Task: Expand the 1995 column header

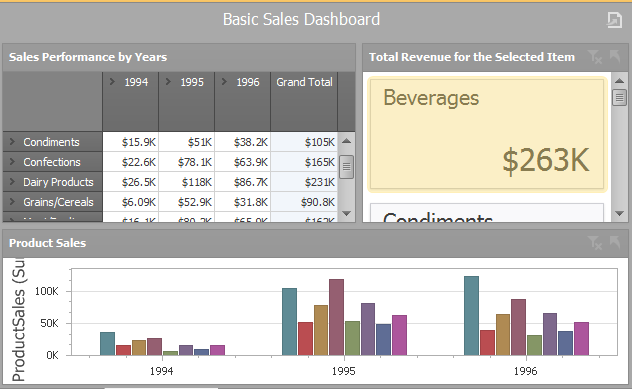Action: point(168,82)
